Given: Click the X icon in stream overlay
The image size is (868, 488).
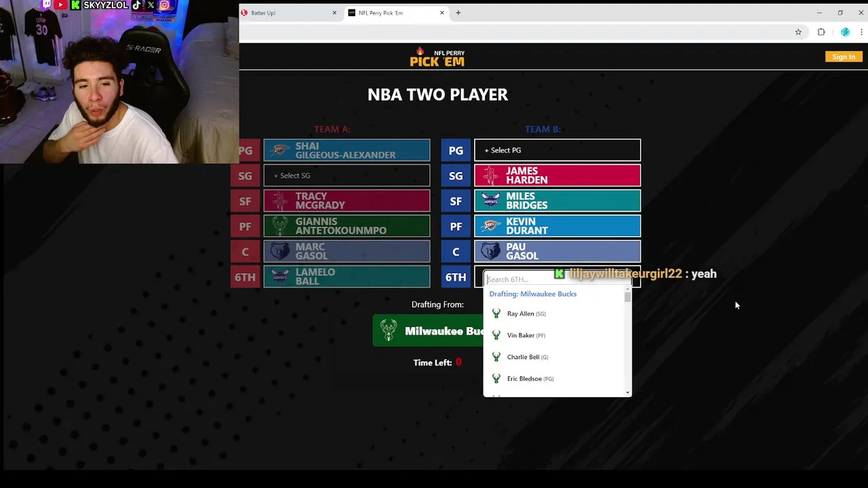Looking at the screenshot, I should [x=151, y=5].
